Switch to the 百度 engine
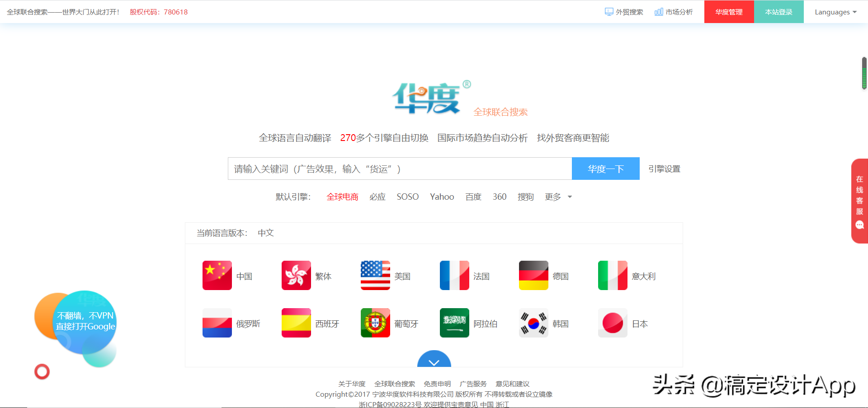868x408 pixels. coord(473,197)
